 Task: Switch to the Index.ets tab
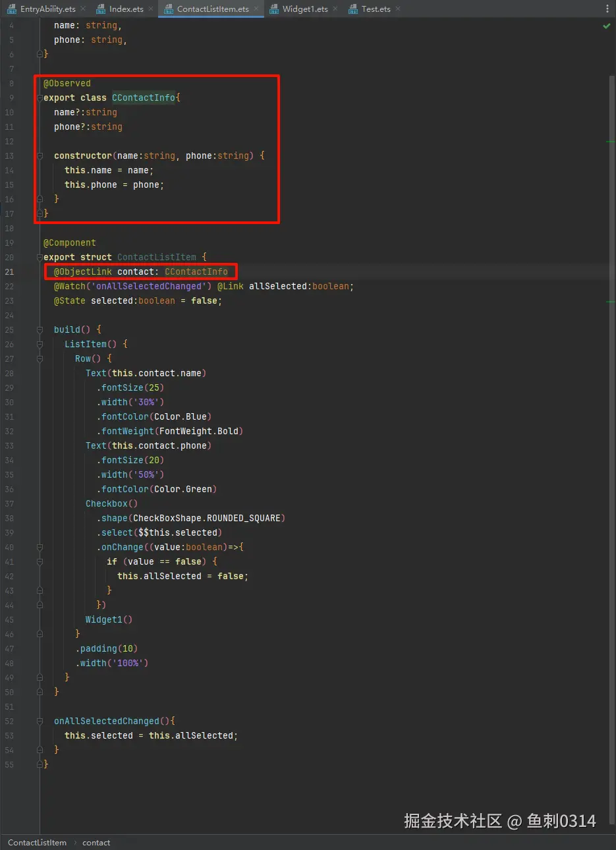[x=126, y=9]
